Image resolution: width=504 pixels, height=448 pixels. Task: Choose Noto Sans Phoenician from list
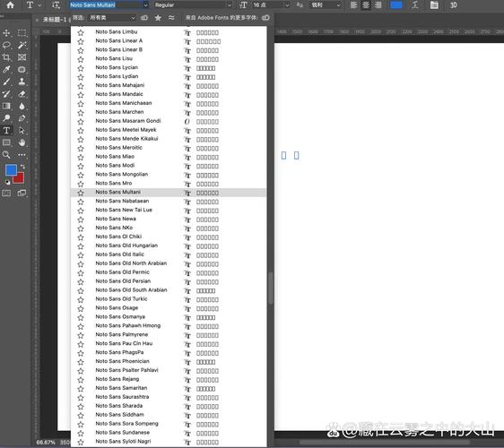[x=169, y=362]
